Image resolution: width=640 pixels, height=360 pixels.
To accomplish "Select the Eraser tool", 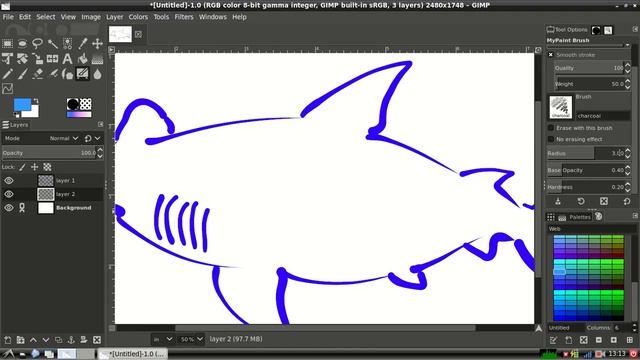I will [38, 74].
